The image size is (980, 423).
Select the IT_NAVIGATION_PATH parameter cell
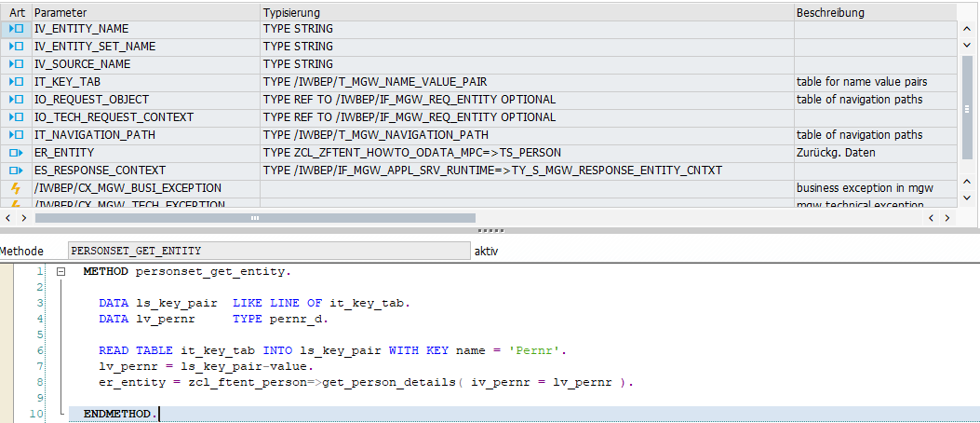146,134
